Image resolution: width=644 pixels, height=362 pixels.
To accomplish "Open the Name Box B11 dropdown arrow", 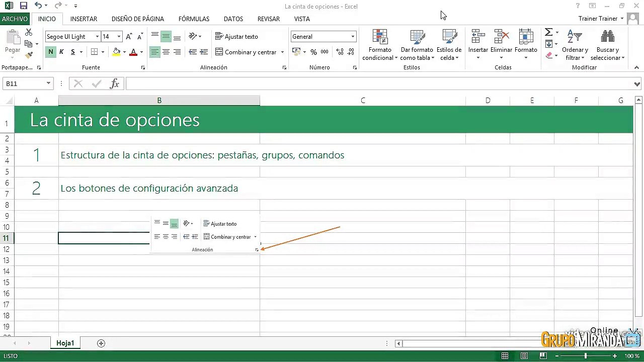I will [48, 84].
